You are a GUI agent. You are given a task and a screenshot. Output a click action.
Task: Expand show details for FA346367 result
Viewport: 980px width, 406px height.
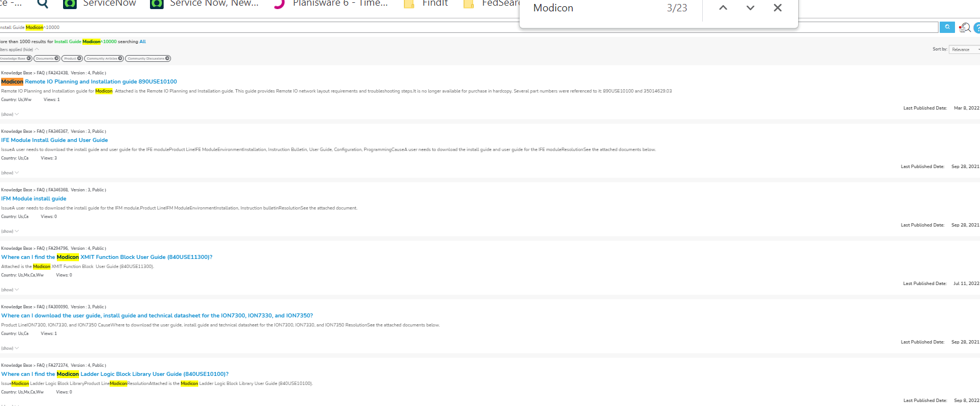tap(10, 173)
